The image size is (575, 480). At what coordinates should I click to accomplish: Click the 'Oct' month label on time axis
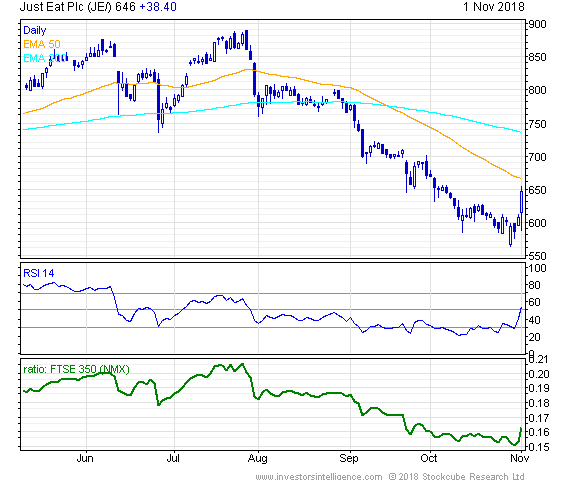(x=429, y=458)
